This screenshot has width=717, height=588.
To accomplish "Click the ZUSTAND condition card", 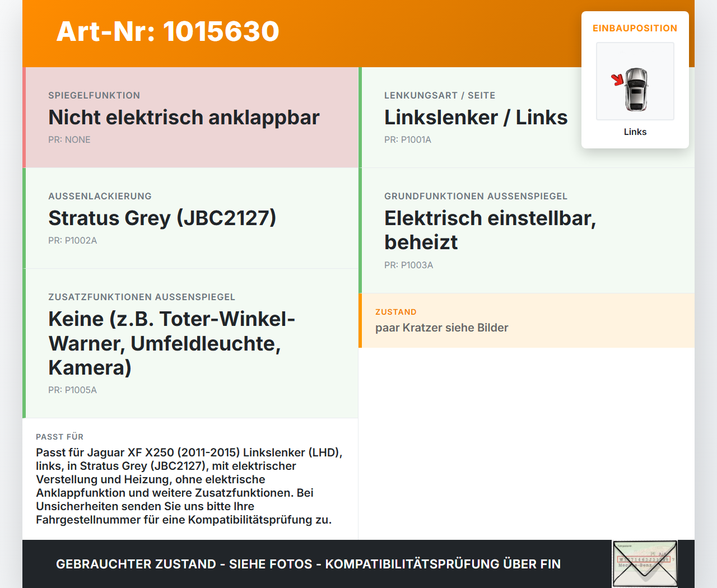I will (x=527, y=320).
